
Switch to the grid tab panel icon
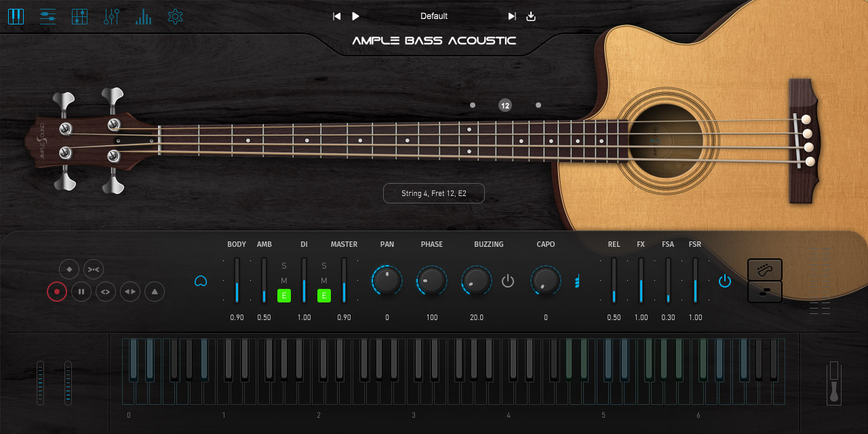click(x=80, y=17)
